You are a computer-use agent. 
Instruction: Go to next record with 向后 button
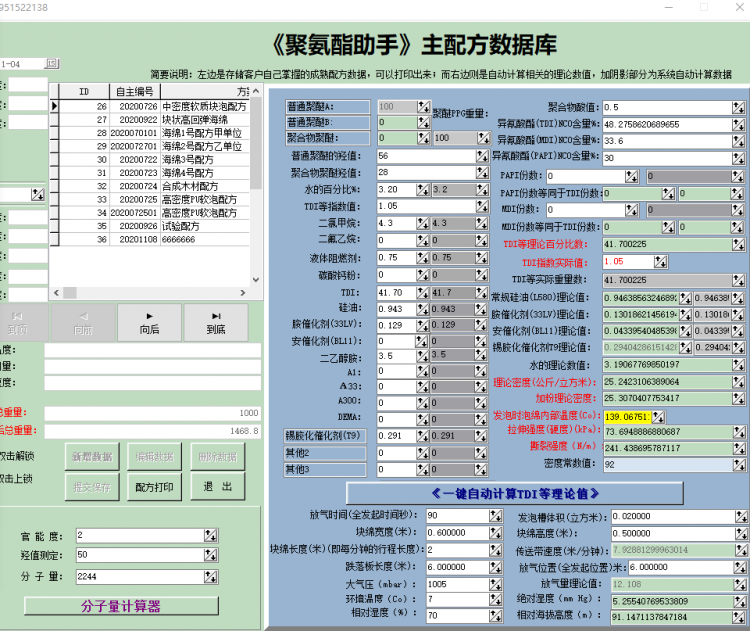[x=150, y=321]
